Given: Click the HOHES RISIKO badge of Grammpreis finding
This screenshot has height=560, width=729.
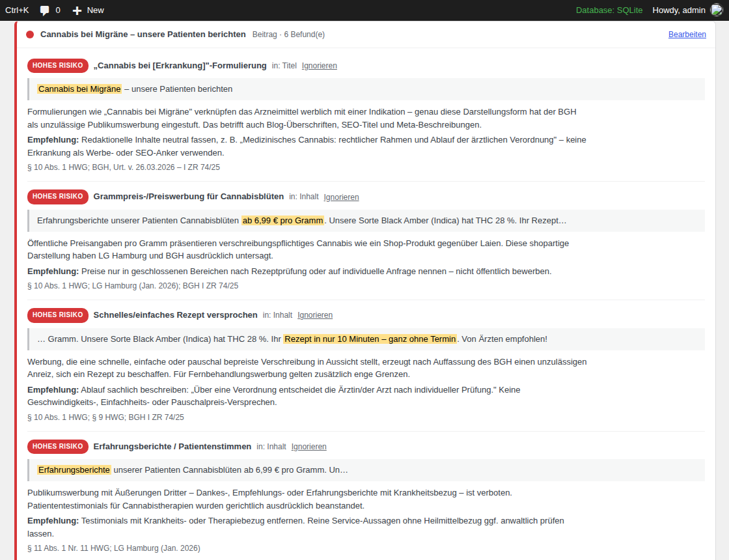Looking at the screenshot, I should coord(58,197).
